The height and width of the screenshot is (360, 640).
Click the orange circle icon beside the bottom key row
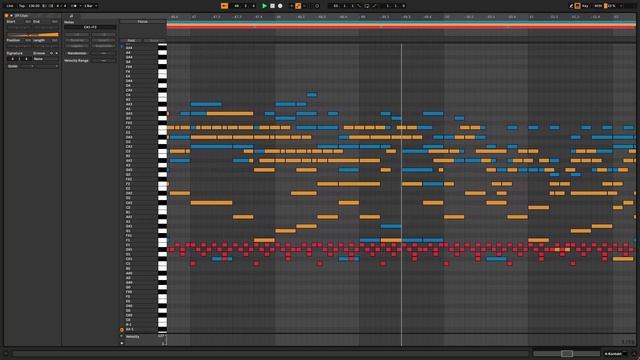[122, 329]
